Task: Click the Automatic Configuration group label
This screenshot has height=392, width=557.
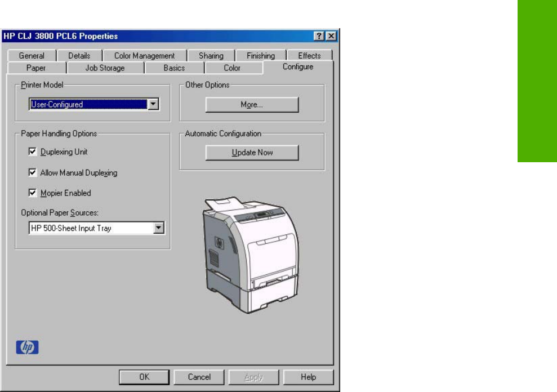Action: [x=223, y=133]
